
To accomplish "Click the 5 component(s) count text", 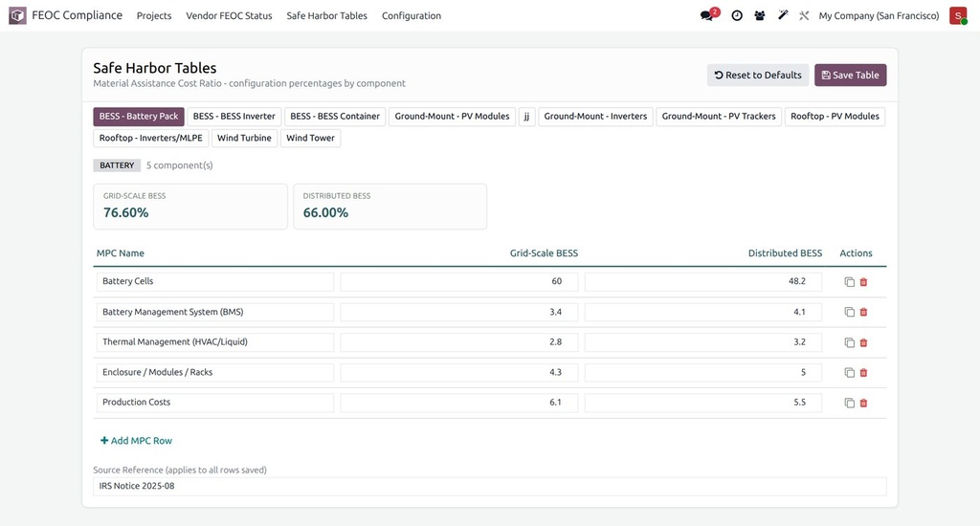I will point(179,165).
